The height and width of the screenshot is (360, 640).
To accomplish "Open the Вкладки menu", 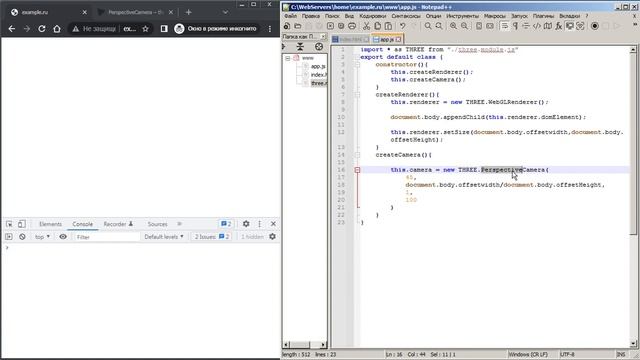I will pos(569,16).
